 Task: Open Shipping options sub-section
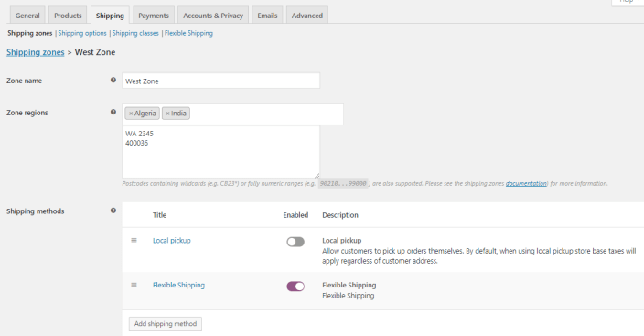pos(82,33)
